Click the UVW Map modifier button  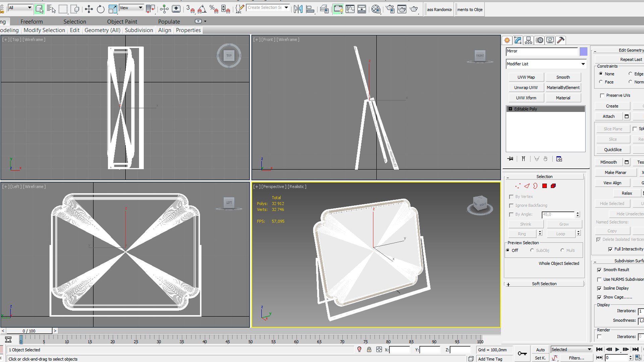coord(526,77)
